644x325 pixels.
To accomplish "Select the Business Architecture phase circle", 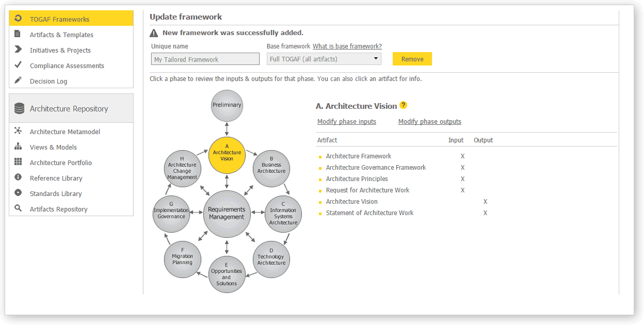I will (272, 168).
